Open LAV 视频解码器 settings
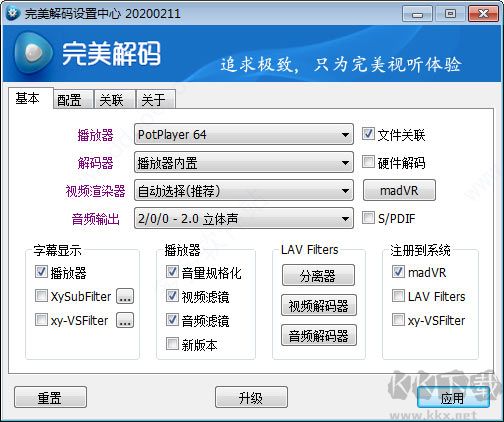This screenshot has width=504, height=422. pyautogui.click(x=318, y=305)
